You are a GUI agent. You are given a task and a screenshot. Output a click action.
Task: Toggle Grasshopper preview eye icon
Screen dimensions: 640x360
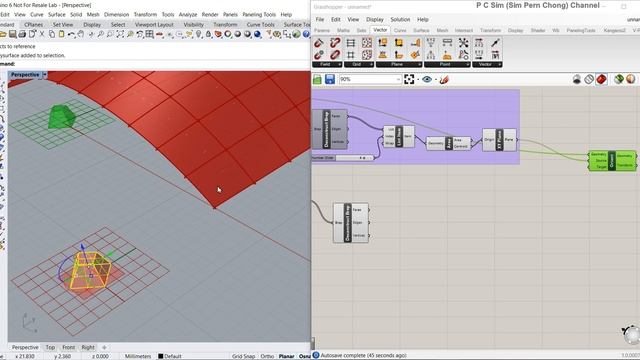[x=427, y=79]
